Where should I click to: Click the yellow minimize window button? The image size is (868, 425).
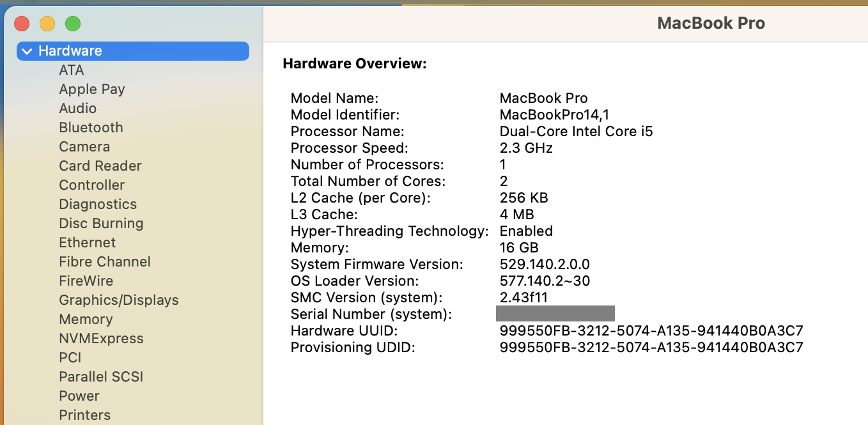click(x=47, y=24)
